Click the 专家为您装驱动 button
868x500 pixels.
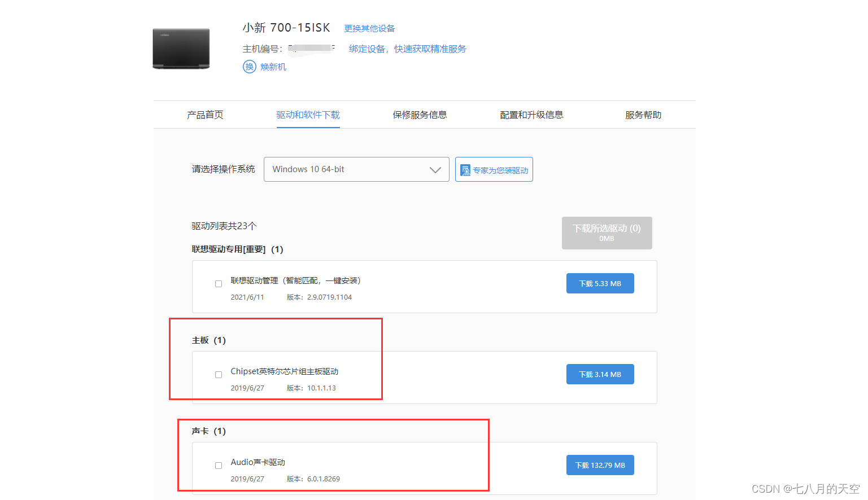[494, 169]
